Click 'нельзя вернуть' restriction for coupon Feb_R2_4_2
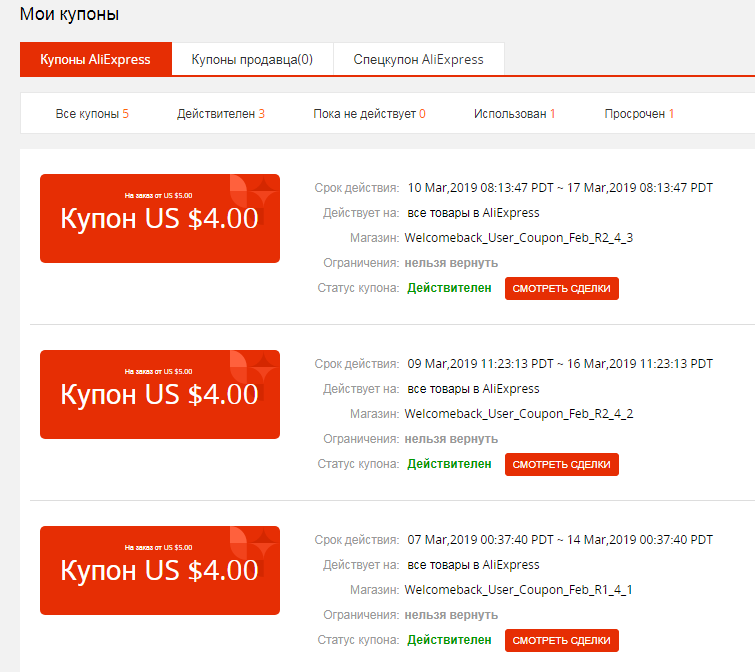This screenshot has width=755, height=672. [451, 439]
